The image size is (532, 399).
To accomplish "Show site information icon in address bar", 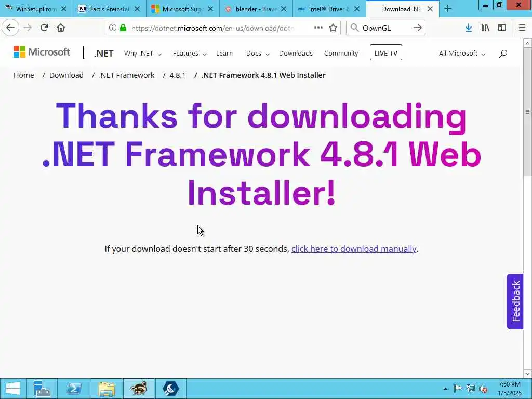I will click(x=112, y=28).
